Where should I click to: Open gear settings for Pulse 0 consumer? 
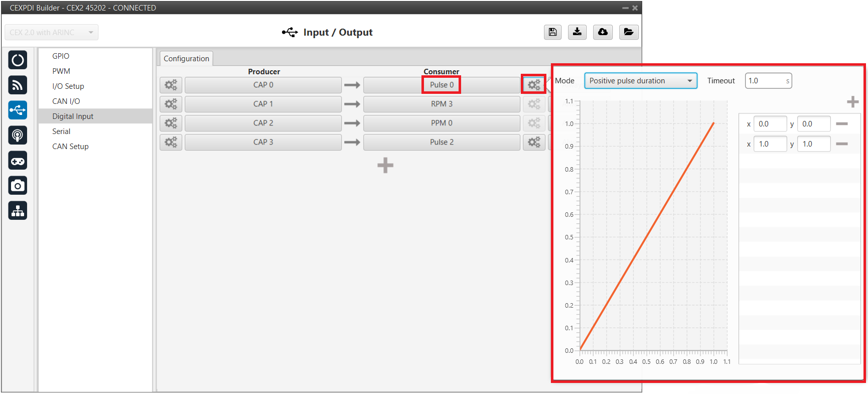click(x=533, y=85)
